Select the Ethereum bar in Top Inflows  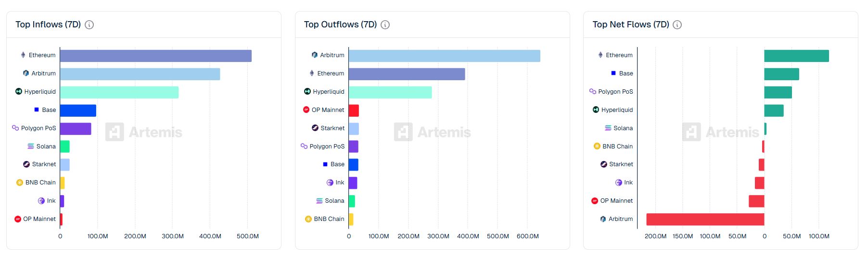(x=155, y=56)
